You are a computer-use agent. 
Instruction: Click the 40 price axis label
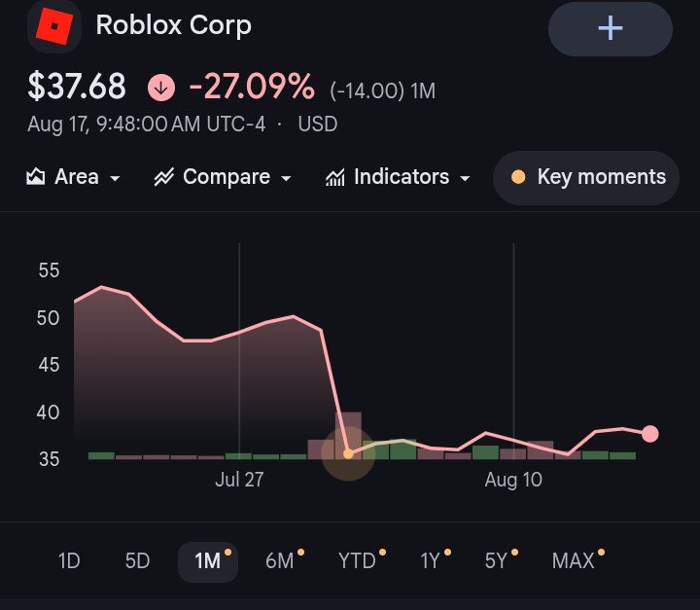48,413
